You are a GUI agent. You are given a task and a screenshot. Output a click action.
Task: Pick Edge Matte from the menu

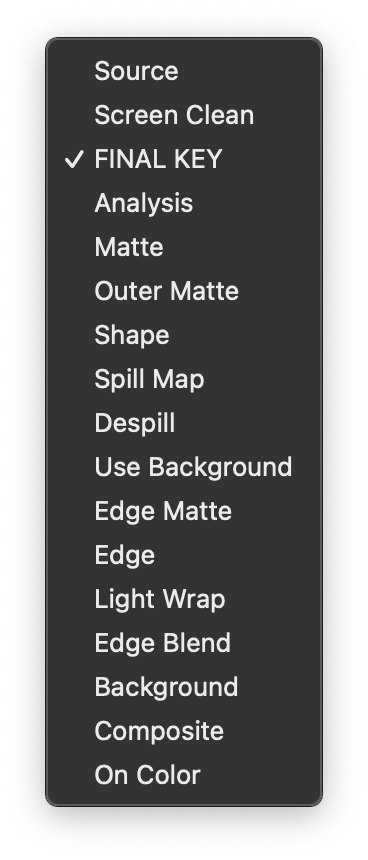click(x=184, y=511)
